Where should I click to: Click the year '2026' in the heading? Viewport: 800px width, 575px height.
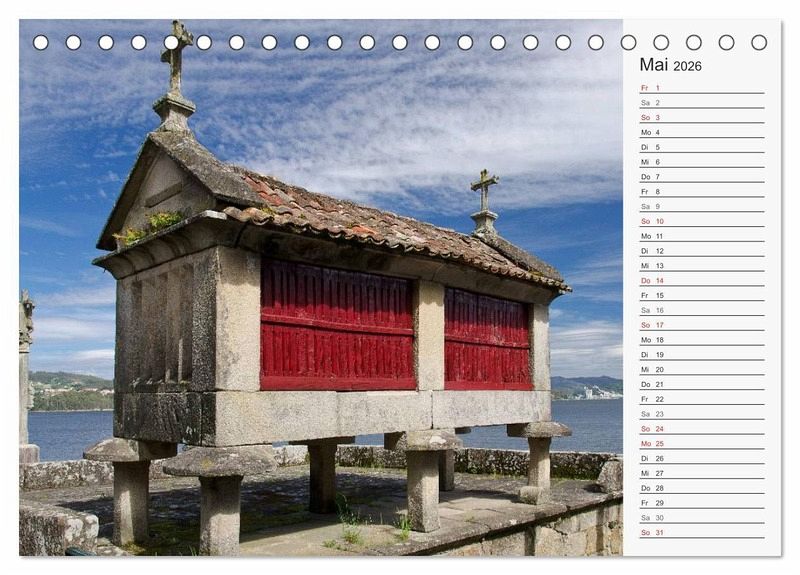[x=687, y=67]
